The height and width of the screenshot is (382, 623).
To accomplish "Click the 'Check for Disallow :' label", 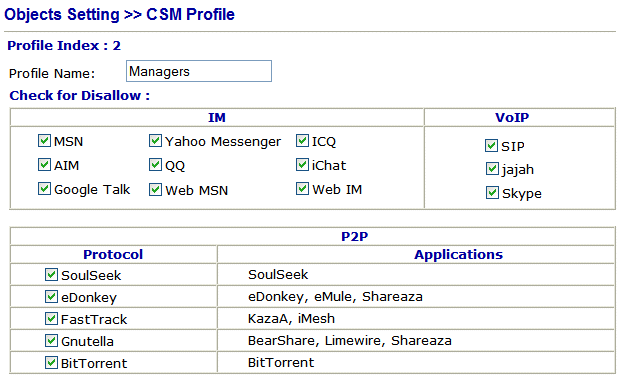I will click(79, 96).
